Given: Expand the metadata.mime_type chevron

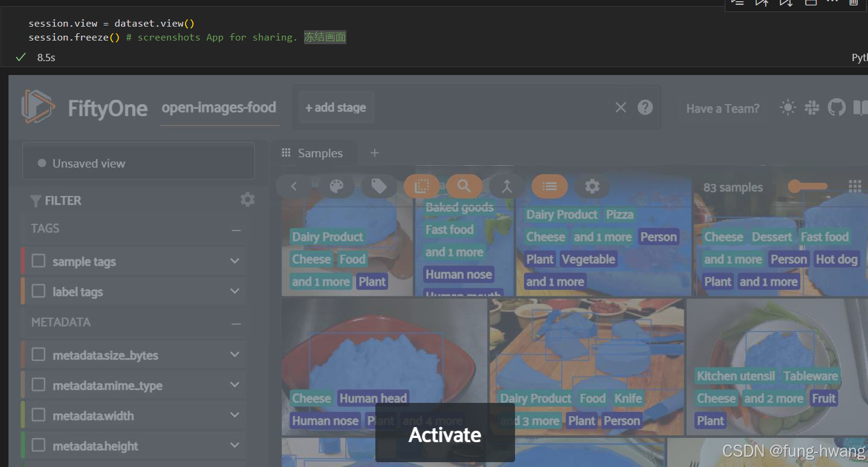Looking at the screenshot, I should 235,385.
